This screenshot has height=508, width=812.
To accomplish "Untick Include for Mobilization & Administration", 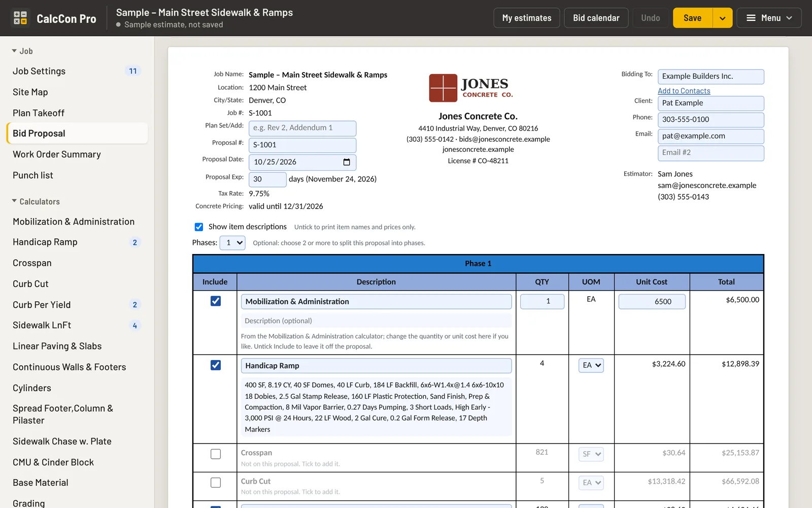I will pyautogui.click(x=216, y=301).
